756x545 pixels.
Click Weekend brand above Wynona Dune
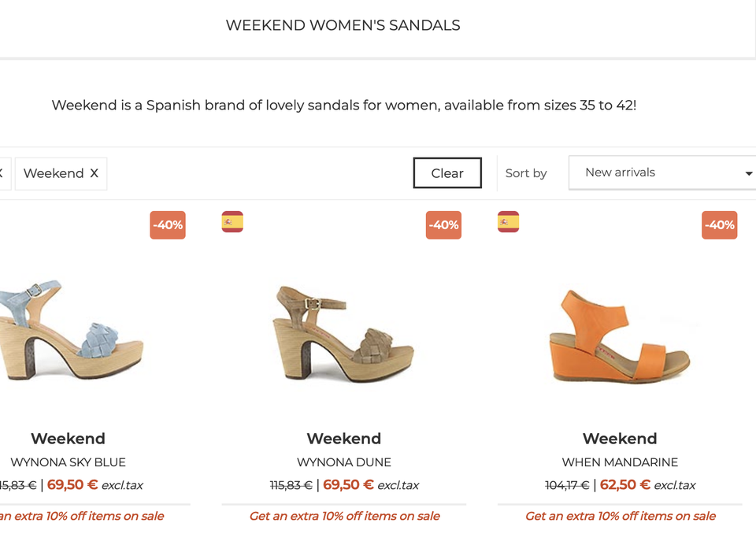344,439
